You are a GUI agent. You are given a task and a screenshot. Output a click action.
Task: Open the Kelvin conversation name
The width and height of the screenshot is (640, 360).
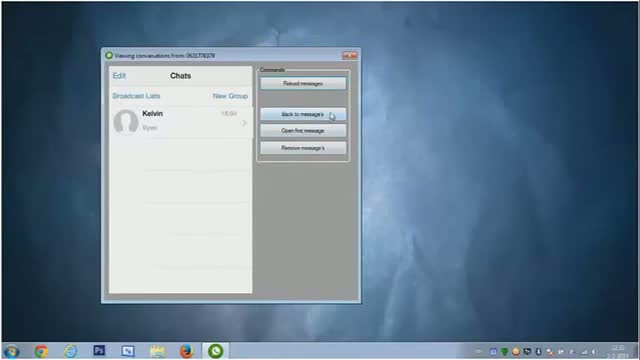tap(152, 113)
